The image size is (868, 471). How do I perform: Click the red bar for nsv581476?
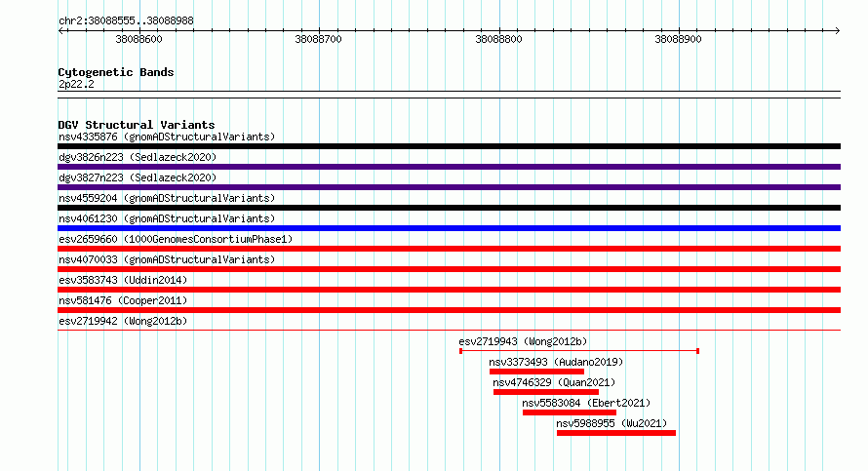point(449,310)
